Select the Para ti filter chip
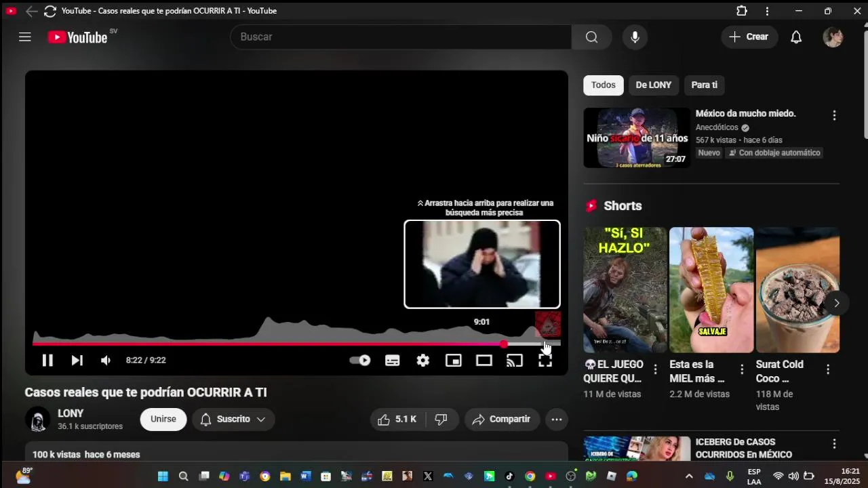Screen dimensions: 868x488 click(705, 85)
